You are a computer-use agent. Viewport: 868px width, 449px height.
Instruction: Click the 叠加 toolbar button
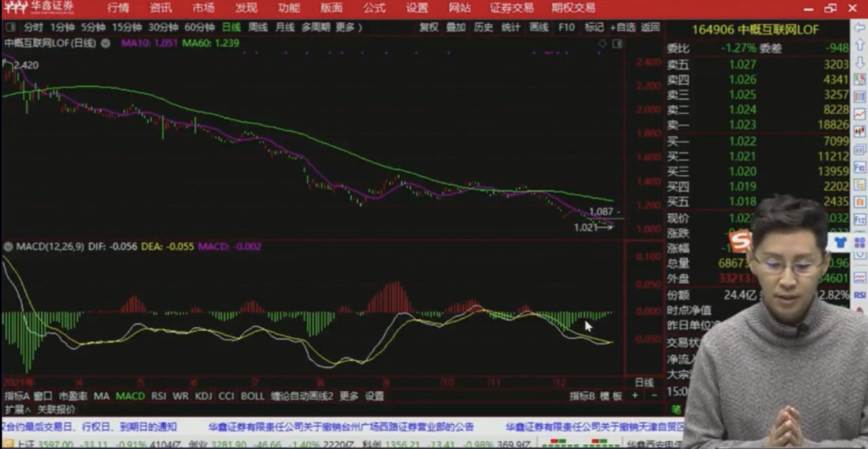coord(457,27)
